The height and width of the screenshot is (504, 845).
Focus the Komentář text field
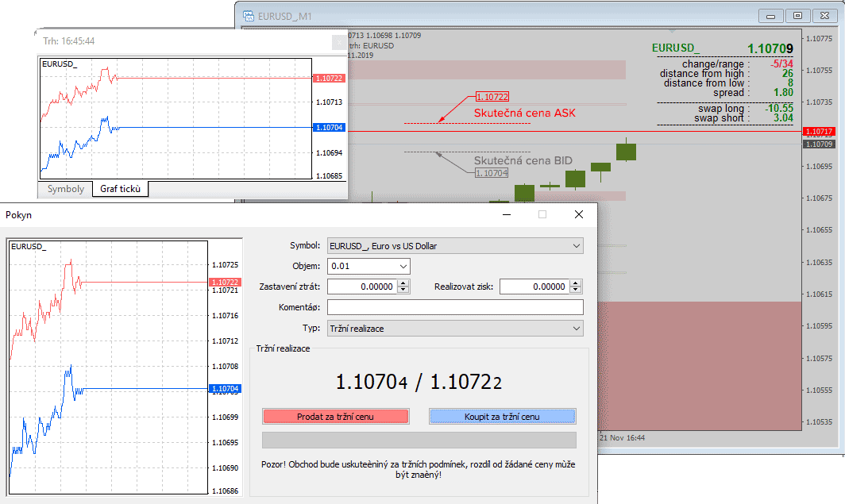[x=454, y=307]
